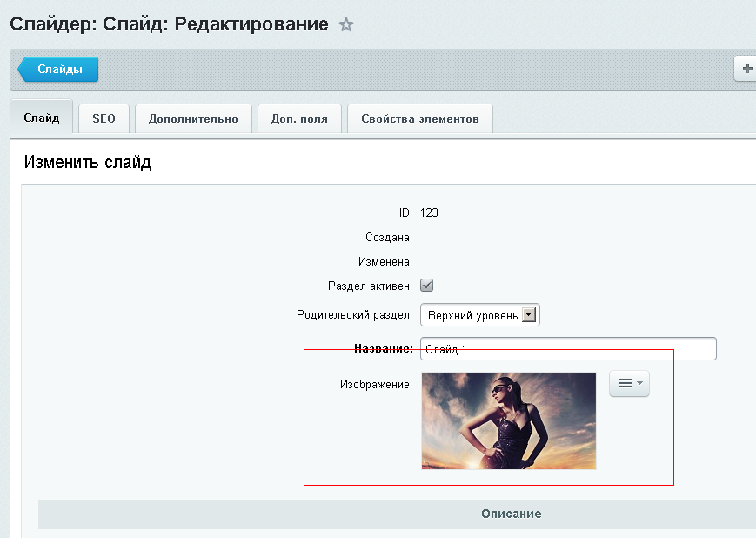756x538 pixels.
Task: Expand the small arrow beside image menu
Action: (639, 383)
